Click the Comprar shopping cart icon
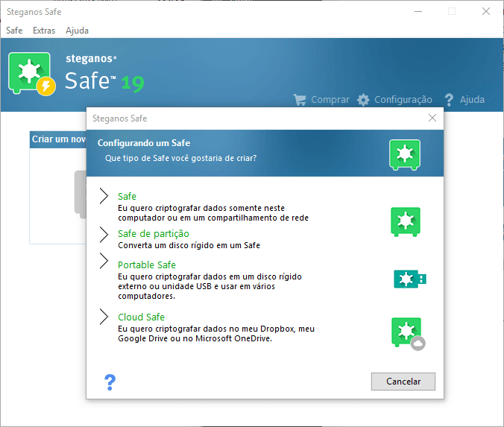The height and width of the screenshot is (427, 504). pos(300,100)
